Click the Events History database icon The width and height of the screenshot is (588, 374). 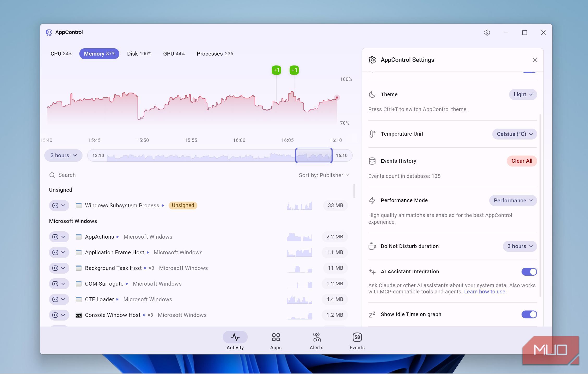pyautogui.click(x=372, y=161)
